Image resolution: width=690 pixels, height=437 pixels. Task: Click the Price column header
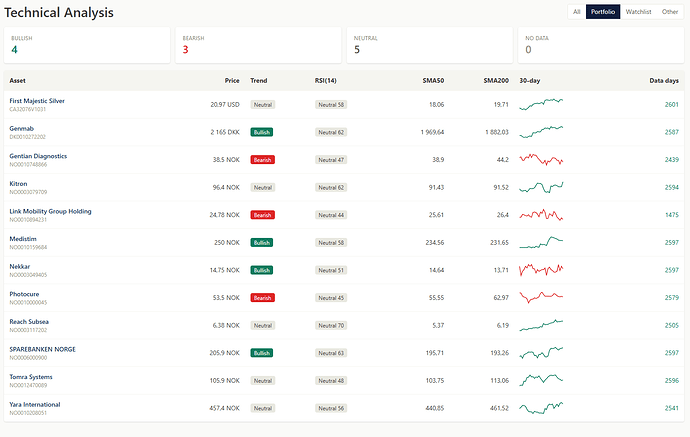(x=232, y=81)
